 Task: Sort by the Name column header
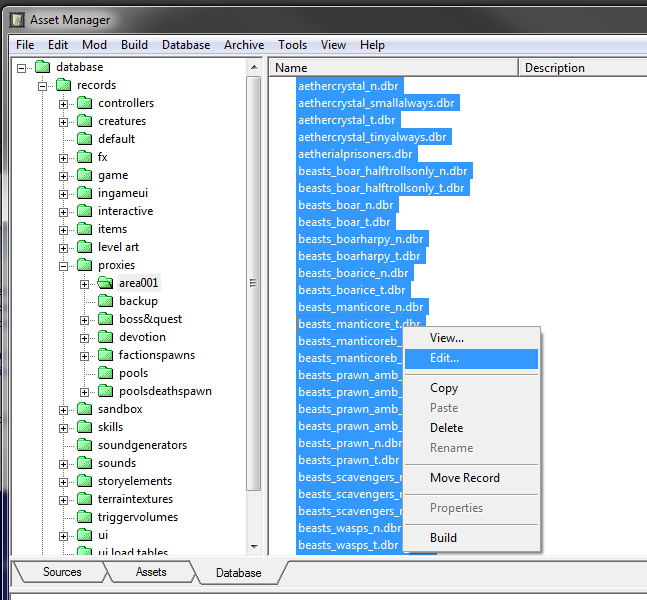[x=392, y=68]
